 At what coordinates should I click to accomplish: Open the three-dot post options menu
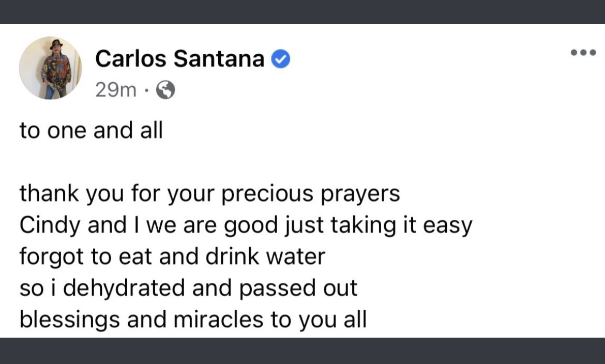click(x=583, y=52)
